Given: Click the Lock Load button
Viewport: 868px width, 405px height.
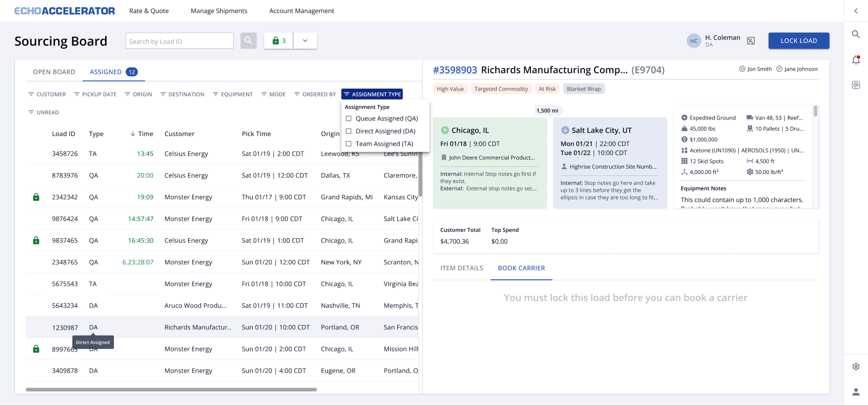Looking at the screenshot, I should coord(799,41).
